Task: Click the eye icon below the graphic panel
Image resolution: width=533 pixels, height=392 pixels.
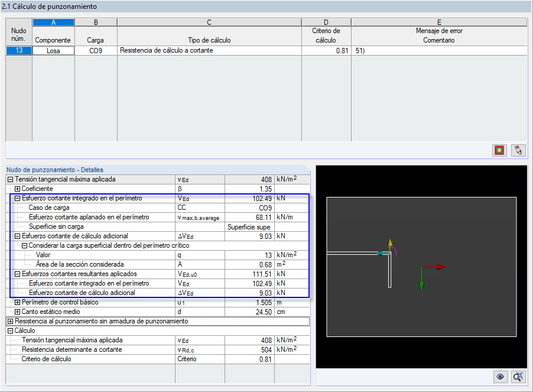Action: pos(500,377)
